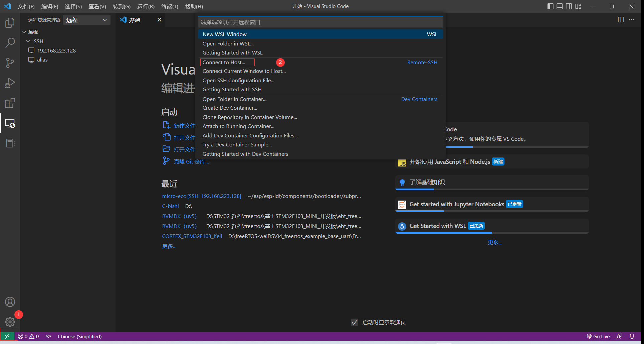This screenshot has height=344, width=644.
Task: Split the editor to the right
Action: pos(621,20)
